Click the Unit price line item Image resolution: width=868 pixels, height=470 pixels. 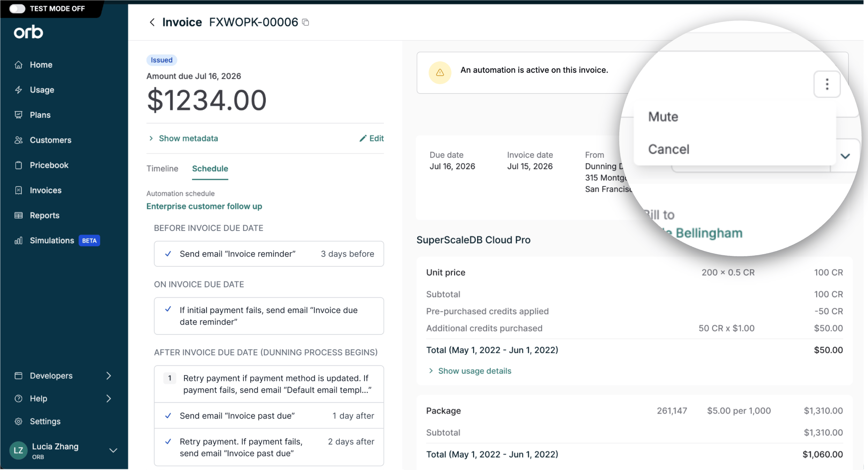(635, 272)
